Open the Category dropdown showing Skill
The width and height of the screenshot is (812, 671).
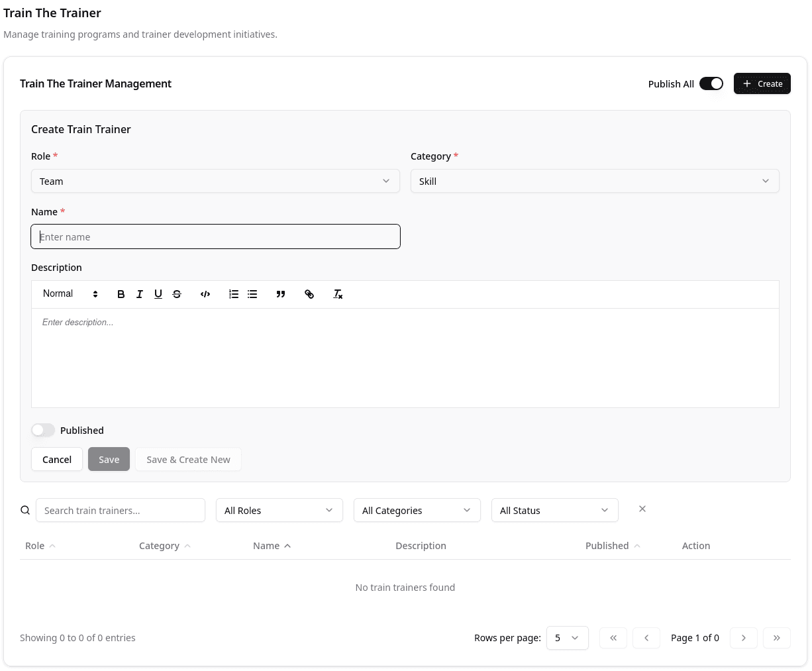tap(595, 181)
